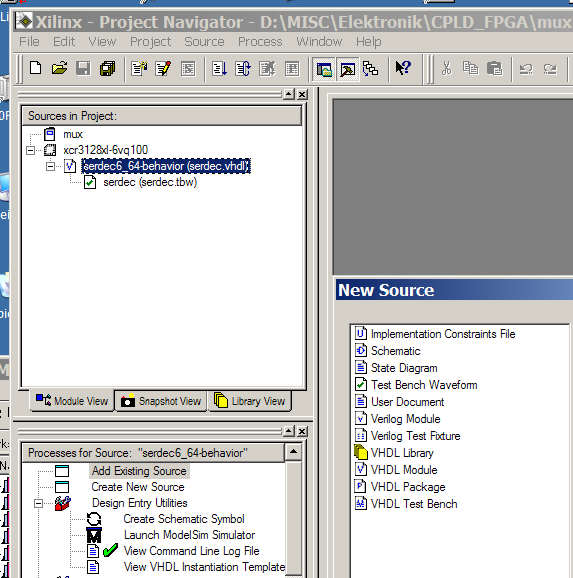Click View VHDL Instantiation Template

tap(204, 567)
